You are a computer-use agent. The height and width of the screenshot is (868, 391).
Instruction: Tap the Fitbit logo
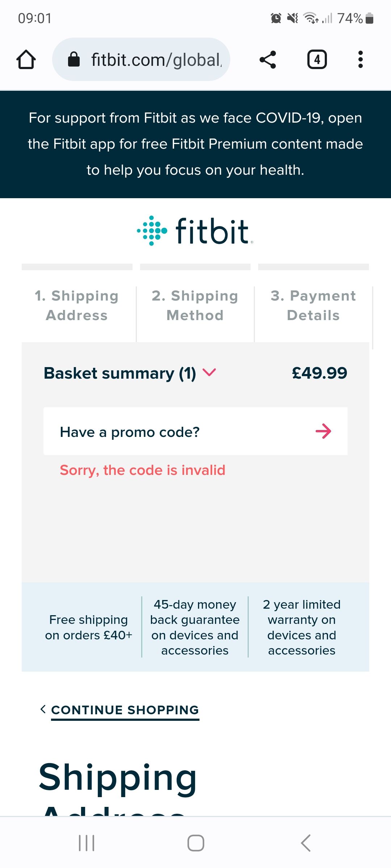[195, 231]
